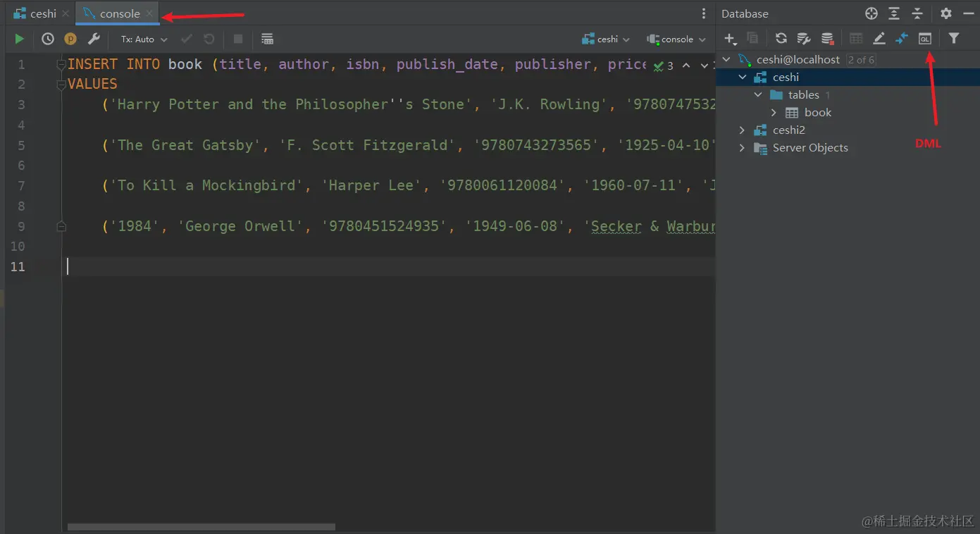Open console settings with the wrench icon
The width and height of the screenshot is (980, 534).
click(94, 39)
